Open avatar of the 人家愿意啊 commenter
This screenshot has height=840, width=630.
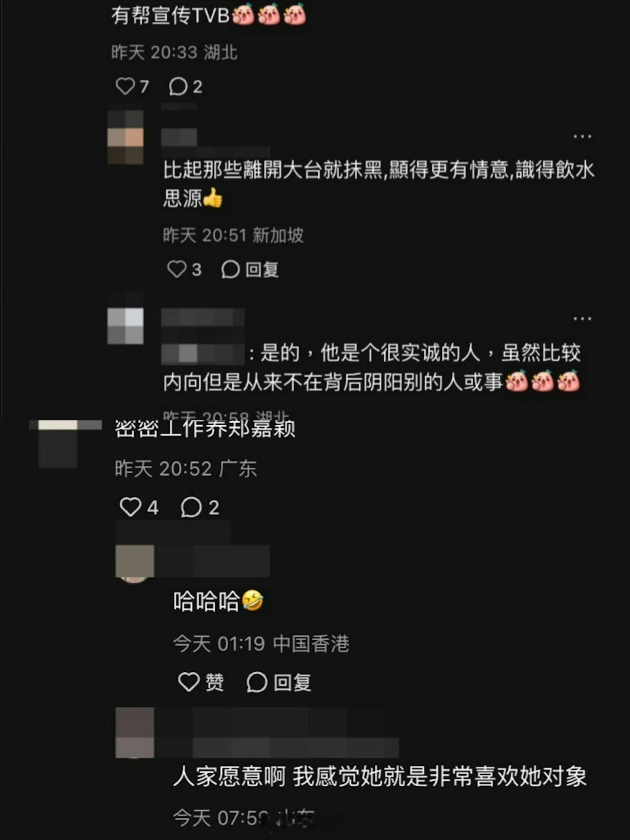tap(135, 732)
